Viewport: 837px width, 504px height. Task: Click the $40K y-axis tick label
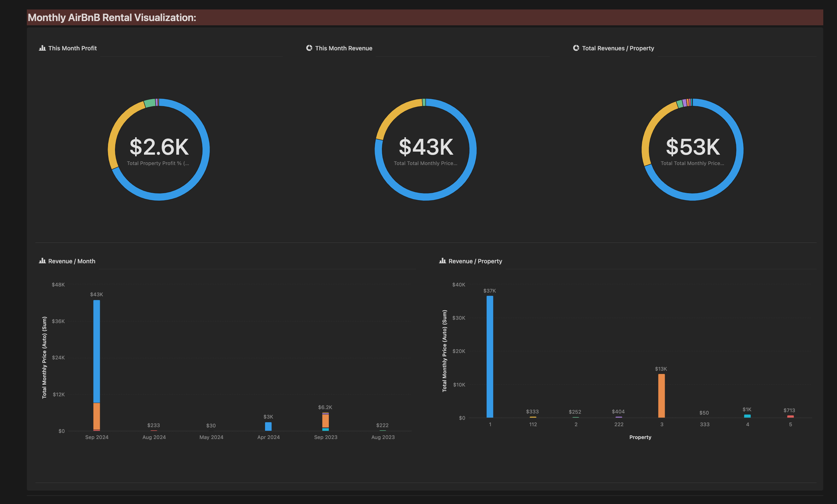(x=459, y=285)
